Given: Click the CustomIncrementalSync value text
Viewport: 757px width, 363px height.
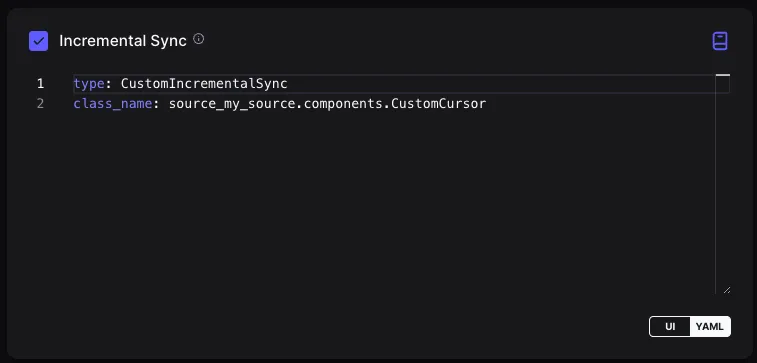Looking at the screenshot, I should click(204, 84).
